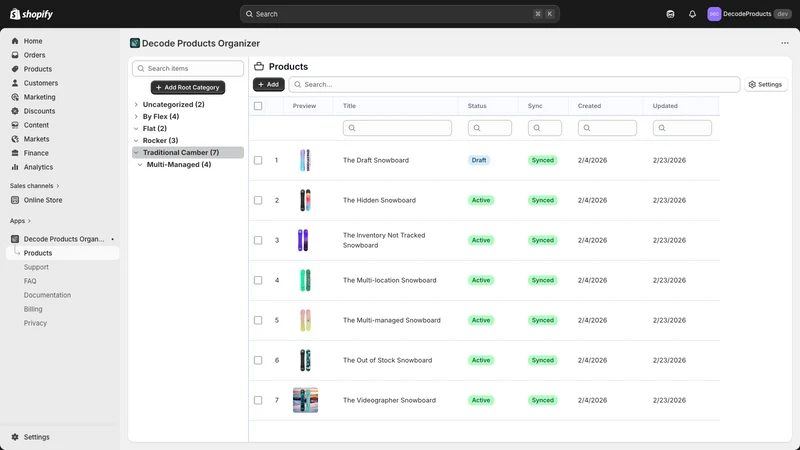Collapse the Flat (2) category chevron
800x450 pixels.
coord(136,129)
